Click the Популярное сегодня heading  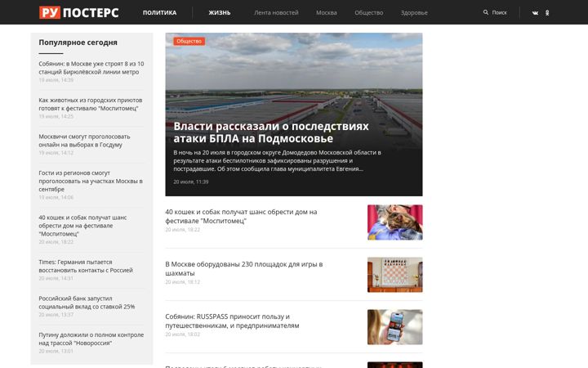(78, 43)
